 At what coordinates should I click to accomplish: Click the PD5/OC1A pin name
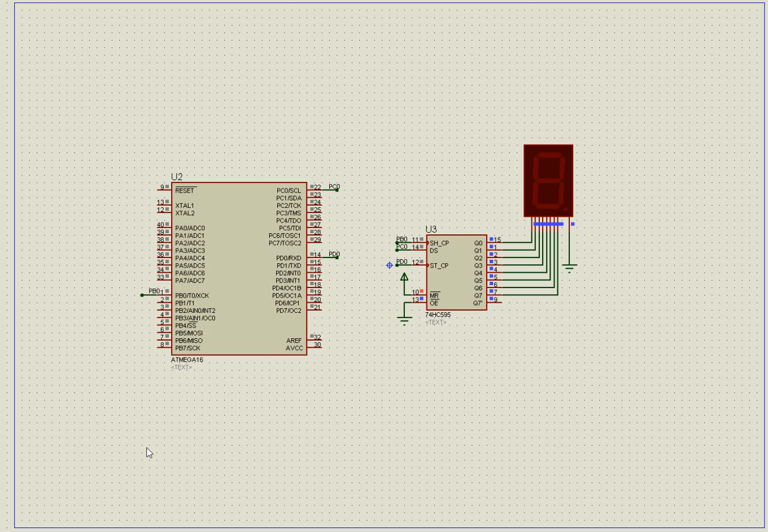tap(287, 295)
